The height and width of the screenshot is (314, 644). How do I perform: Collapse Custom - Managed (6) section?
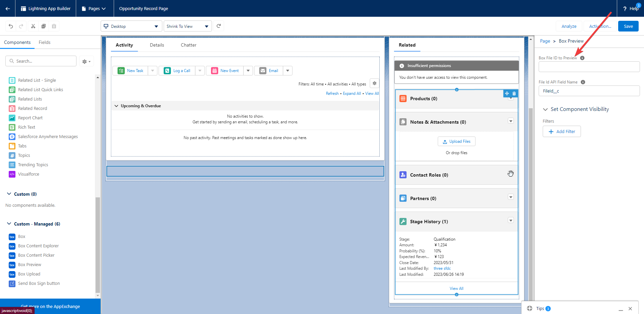9,224
